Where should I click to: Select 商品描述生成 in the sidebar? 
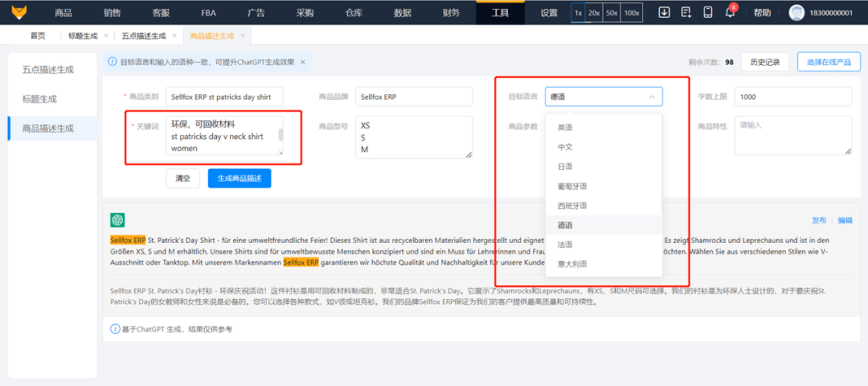click(x=52, y=129)
